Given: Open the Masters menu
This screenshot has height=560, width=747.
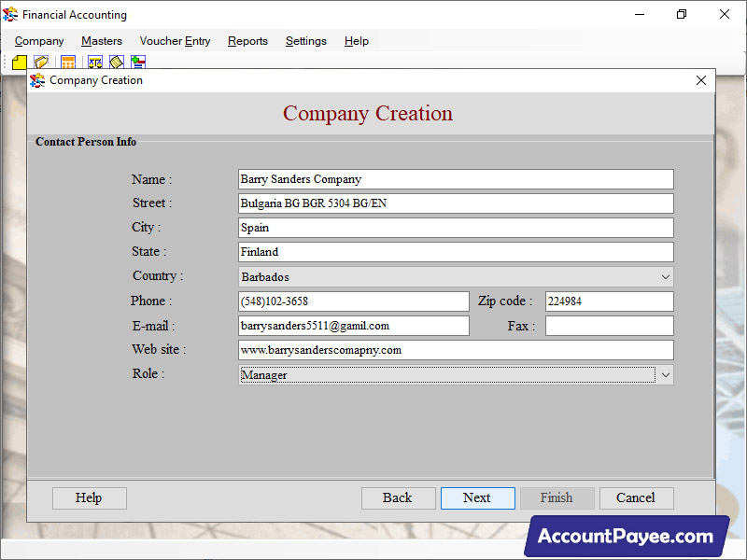Looking at the screenshot, I should 102,41.
